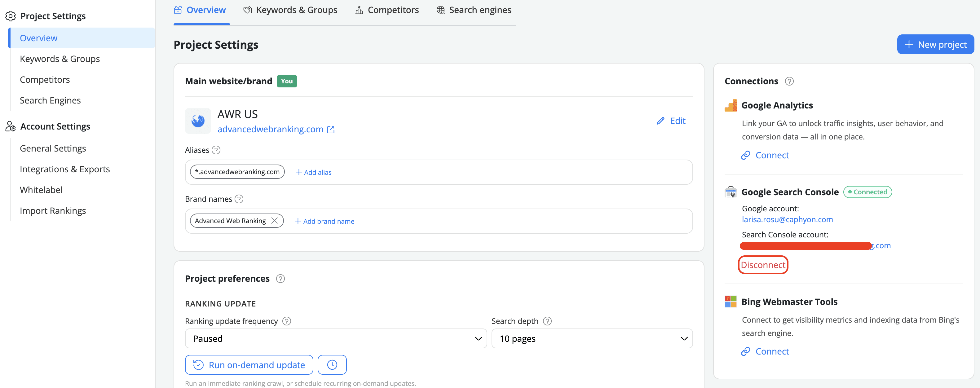Open Import Rankings in the sidebar
This screenshot has width=980, height=388.
[53, 211]
